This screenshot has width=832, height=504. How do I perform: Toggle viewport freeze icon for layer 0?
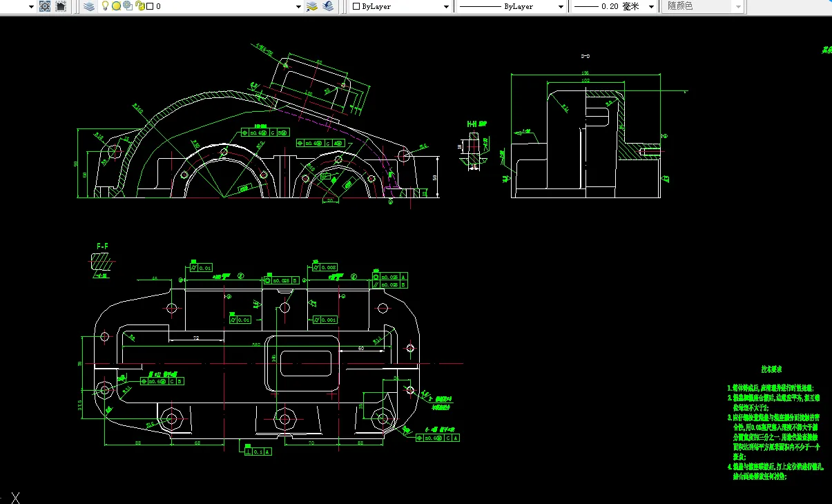pos(128,6)
